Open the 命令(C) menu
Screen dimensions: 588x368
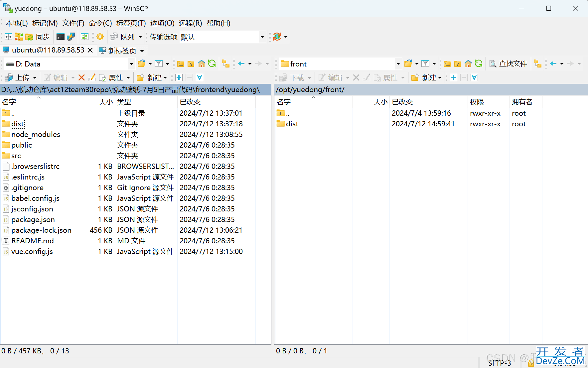point(100,23)
